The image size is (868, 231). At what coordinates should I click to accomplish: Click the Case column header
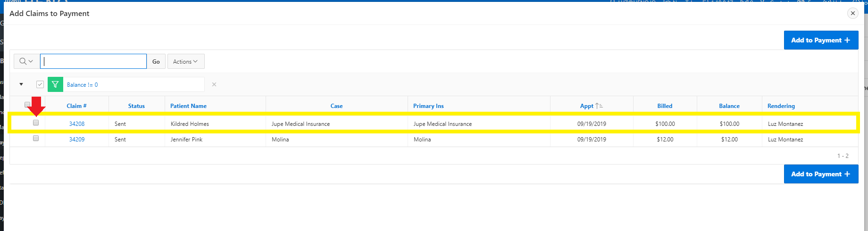[x=336, y=106]
